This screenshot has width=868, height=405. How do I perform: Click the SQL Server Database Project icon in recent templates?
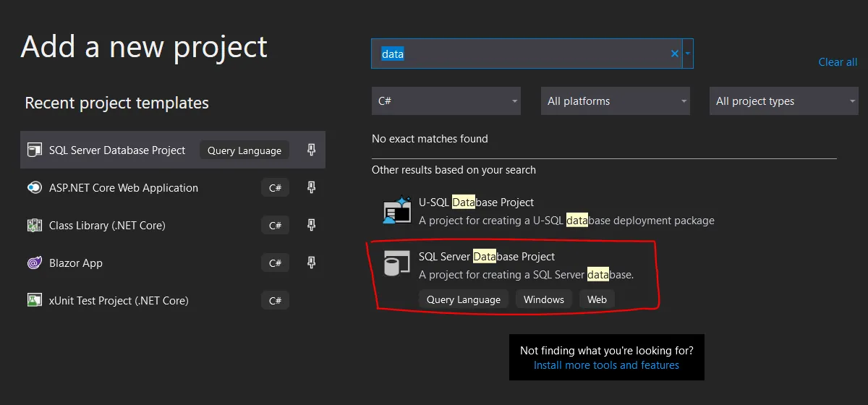34,150
